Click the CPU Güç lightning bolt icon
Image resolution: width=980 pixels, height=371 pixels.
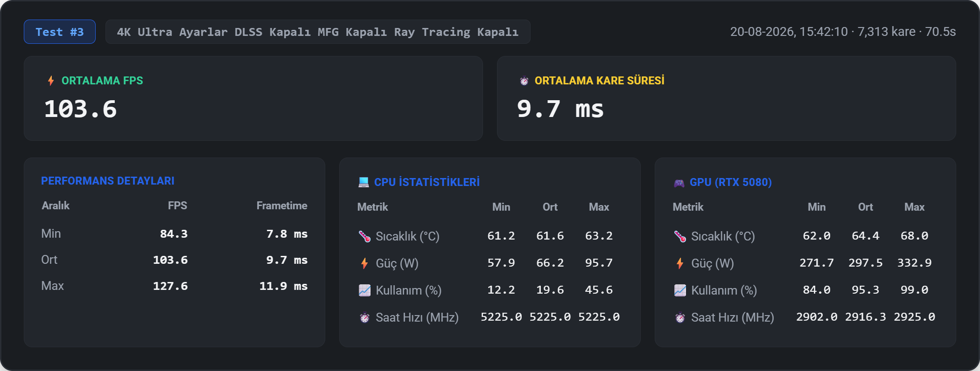(364, 263)
